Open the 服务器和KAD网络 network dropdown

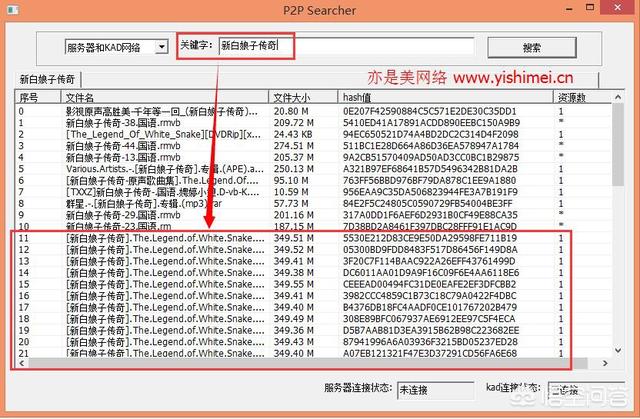(x=162, y=47)
